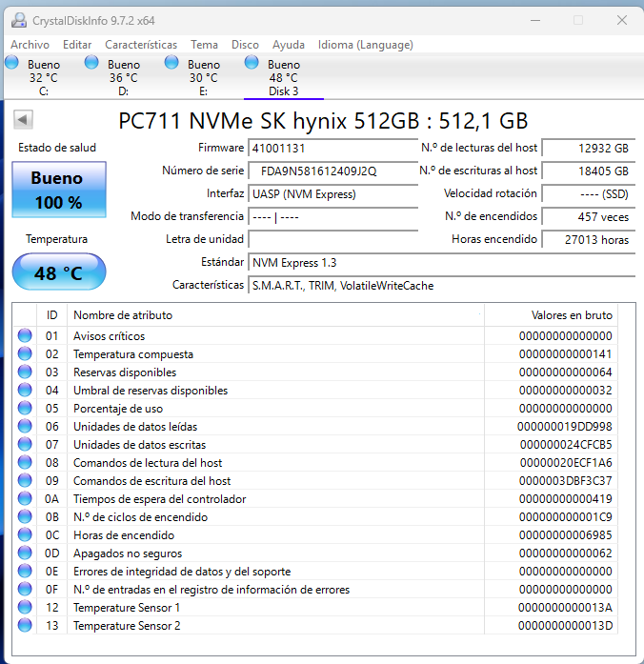Click status orb of N.º de ciclos de encendido
The width and height of the screenshot is (644, 664).
[x=25, y=516]
